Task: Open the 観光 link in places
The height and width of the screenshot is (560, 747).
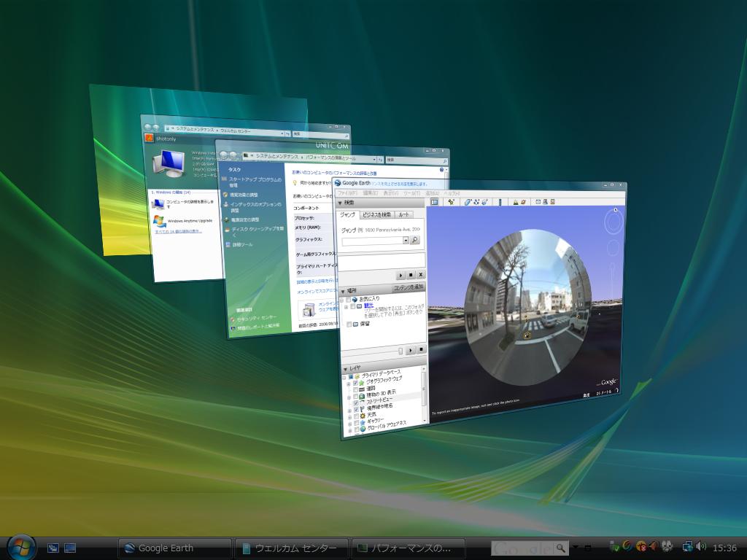Action: pos(368,306)
